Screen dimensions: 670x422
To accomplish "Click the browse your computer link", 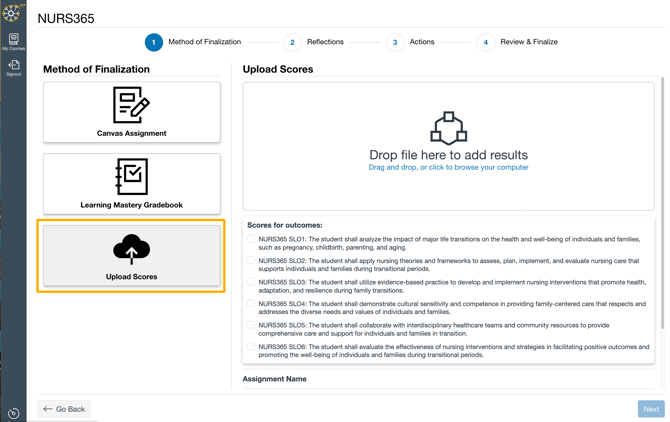I will (x=478, y=168).
